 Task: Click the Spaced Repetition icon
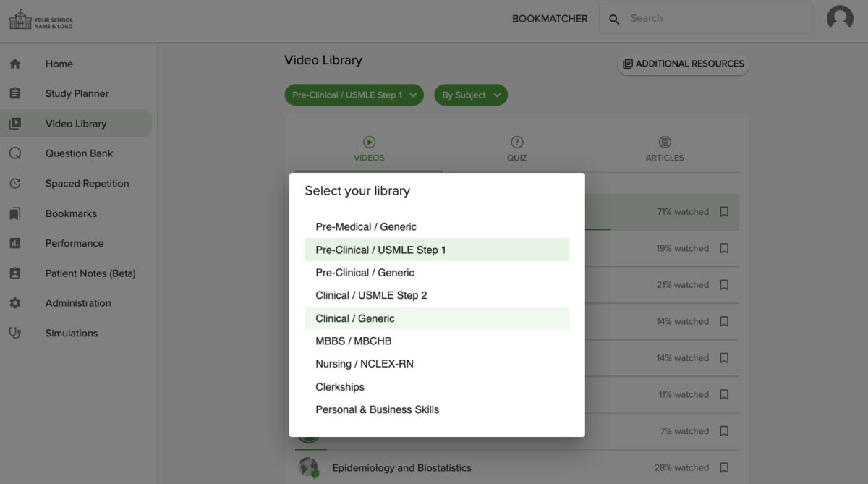pyautogui.click(x=15, y=184)
